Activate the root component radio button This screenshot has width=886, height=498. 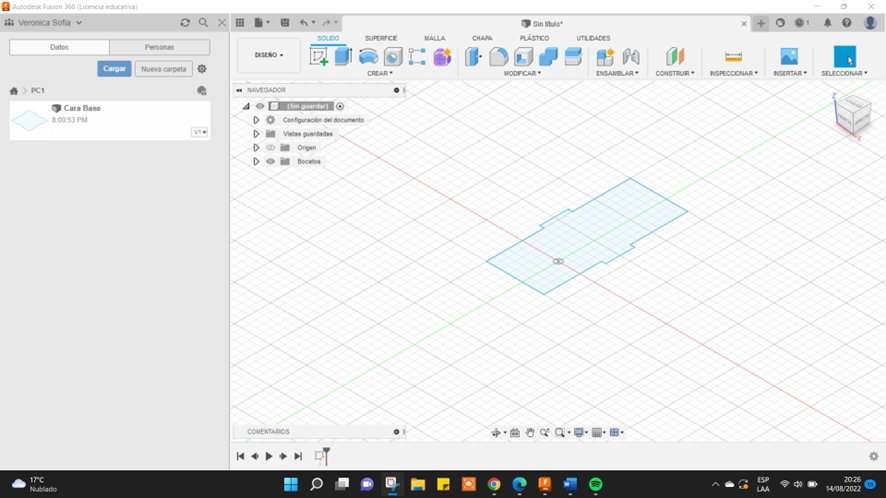click(x=340, y=106)
